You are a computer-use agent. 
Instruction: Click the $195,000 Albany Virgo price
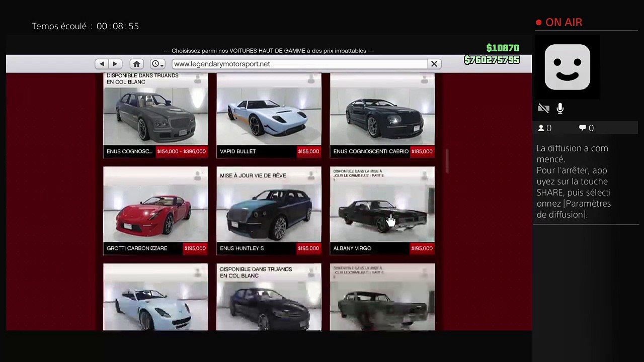[422, 248]
